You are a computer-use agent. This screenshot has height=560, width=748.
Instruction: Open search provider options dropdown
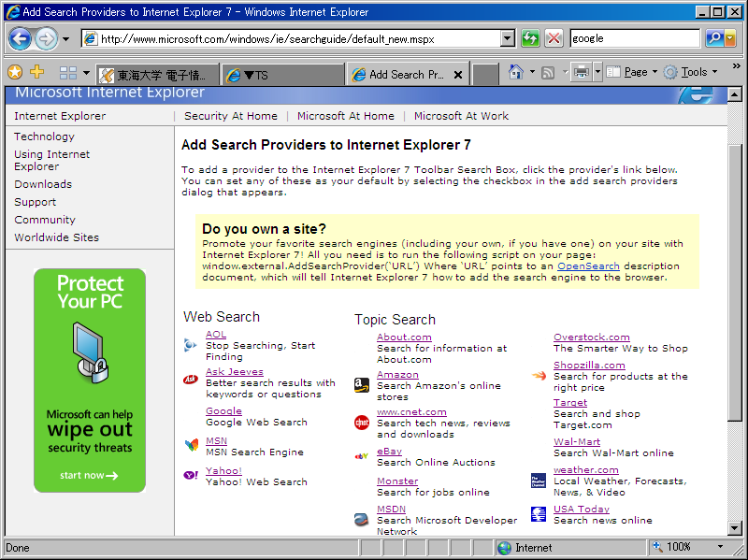(x=730, y=38)
